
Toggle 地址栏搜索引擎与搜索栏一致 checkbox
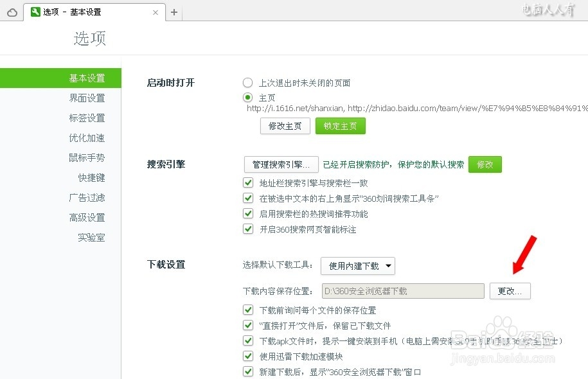tap(248, 182)
